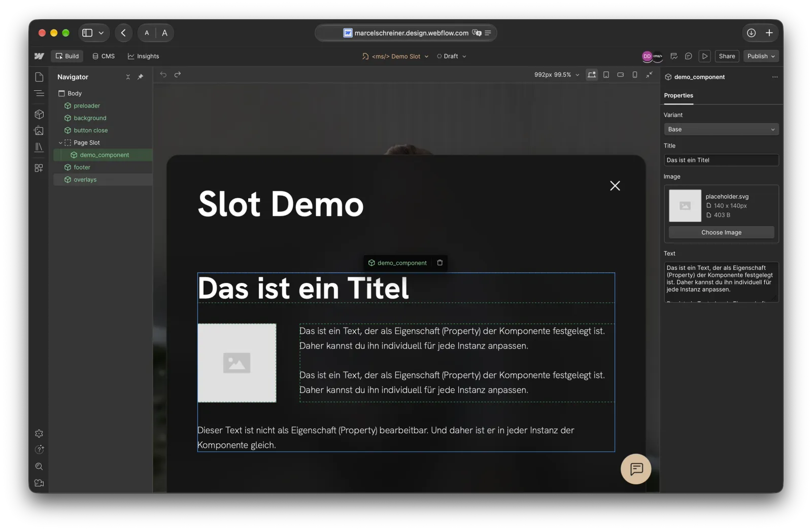Open the canvas width and zoom dropdown
Screen dimensions: 812x531
(557, 75)
